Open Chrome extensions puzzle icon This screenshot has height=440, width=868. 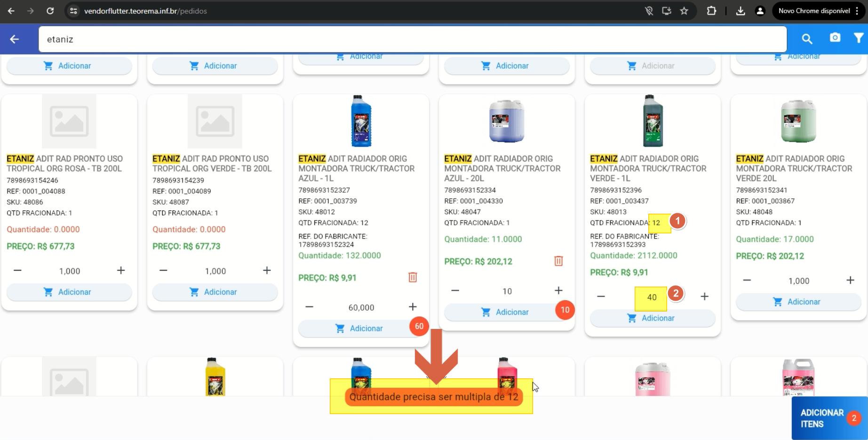coord(711,11)
